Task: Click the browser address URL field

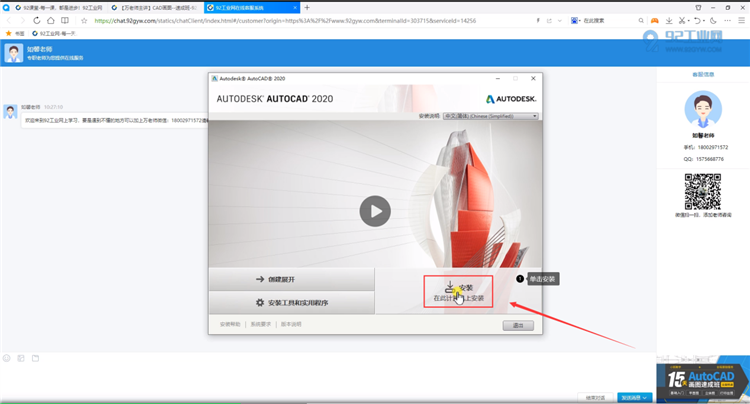Action: click(285, 21)
